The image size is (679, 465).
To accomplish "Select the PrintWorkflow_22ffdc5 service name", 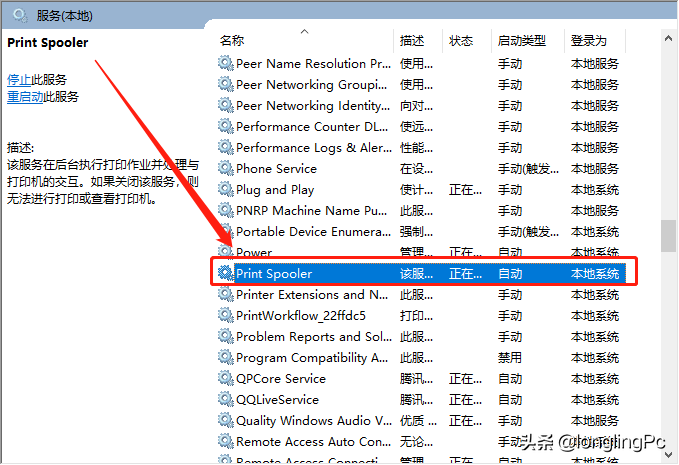I will (x=301, y=316).
